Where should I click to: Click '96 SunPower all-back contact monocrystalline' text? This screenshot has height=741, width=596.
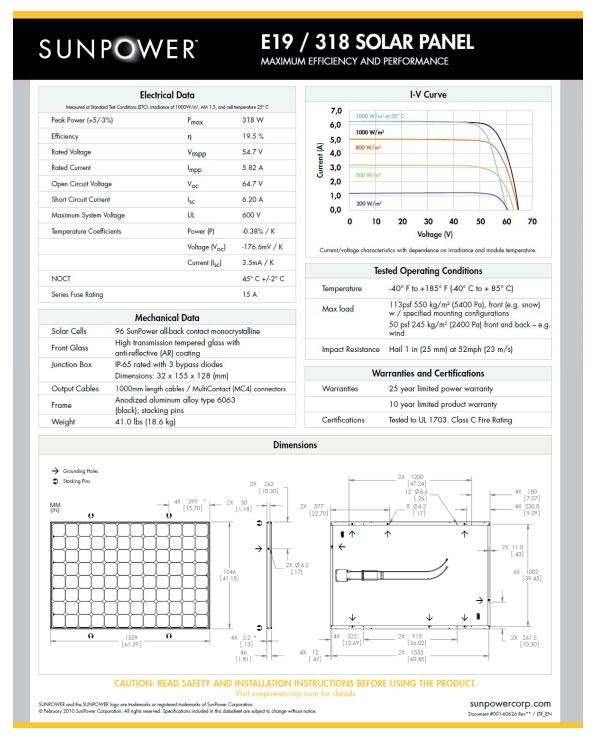(x=188, y=331)
